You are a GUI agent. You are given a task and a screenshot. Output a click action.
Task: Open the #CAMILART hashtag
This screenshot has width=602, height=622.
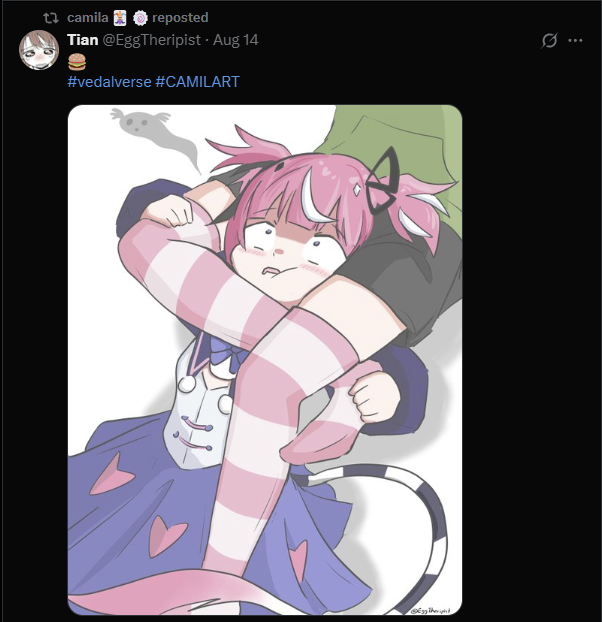tap(197, 82)
